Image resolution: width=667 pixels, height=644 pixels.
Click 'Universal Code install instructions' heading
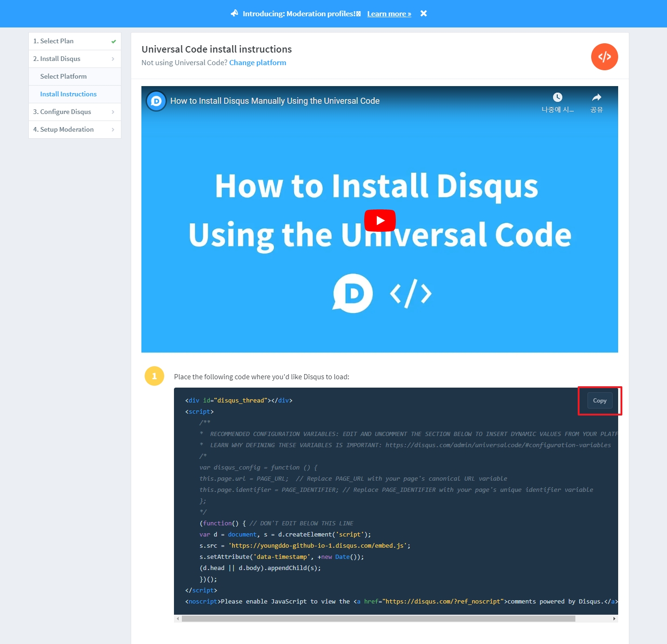tap(217, 49)
